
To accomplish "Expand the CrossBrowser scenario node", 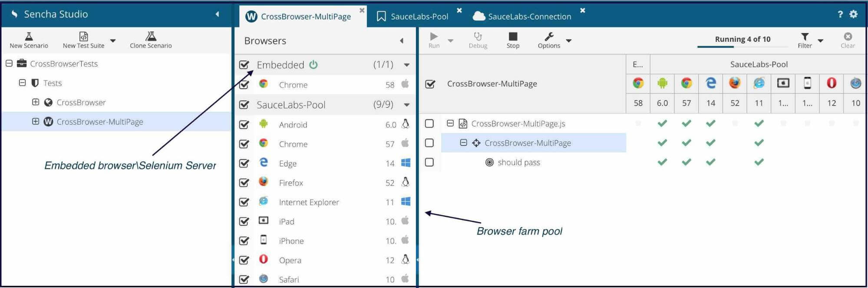I will pos(36,102).
